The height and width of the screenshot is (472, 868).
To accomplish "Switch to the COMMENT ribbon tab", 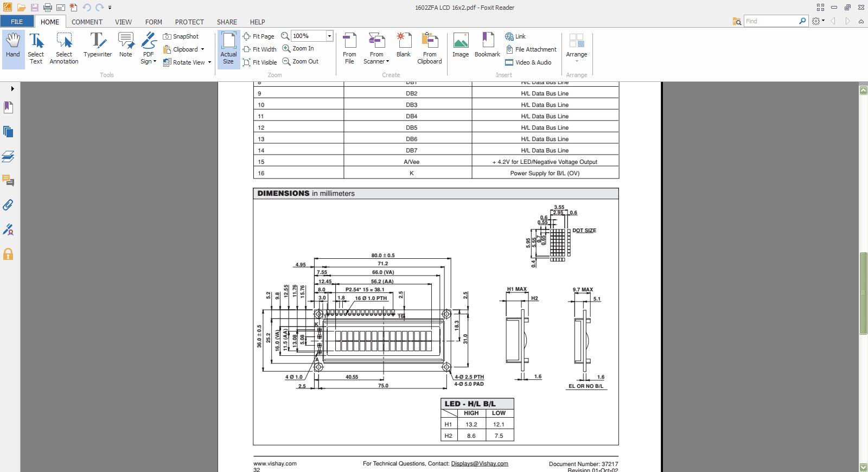I will 87,22.
